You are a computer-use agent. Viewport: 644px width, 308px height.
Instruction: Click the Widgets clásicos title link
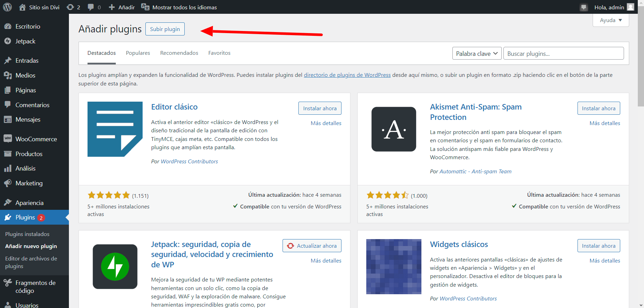tap(459, 244)
